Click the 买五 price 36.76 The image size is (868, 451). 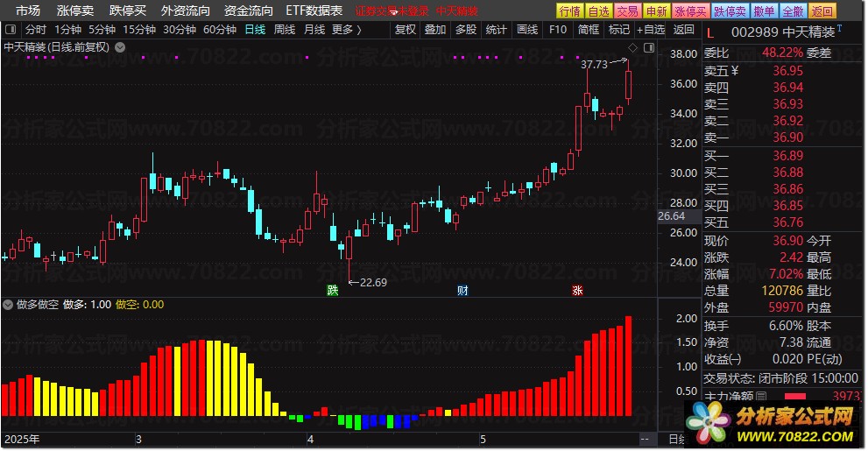coord(787,222)
